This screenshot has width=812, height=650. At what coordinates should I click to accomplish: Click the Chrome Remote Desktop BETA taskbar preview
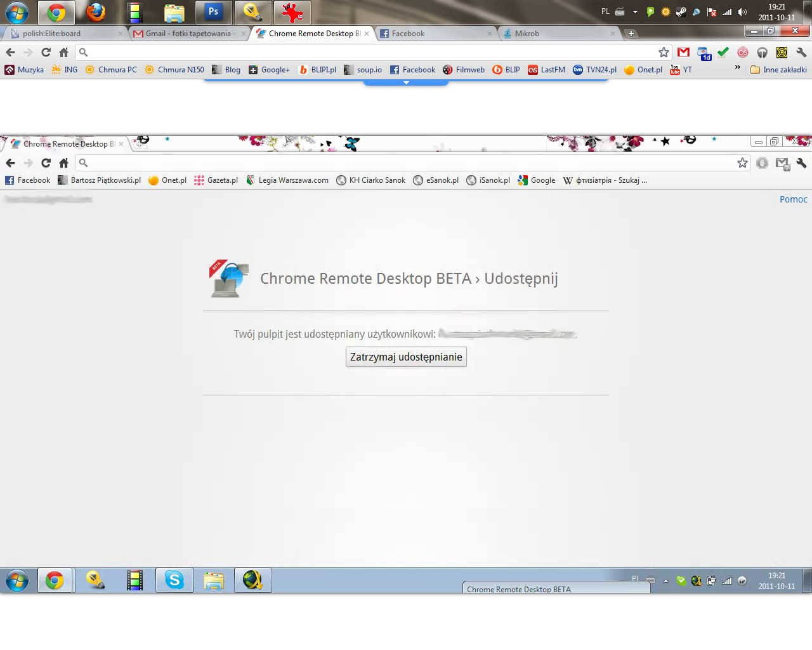556,588
